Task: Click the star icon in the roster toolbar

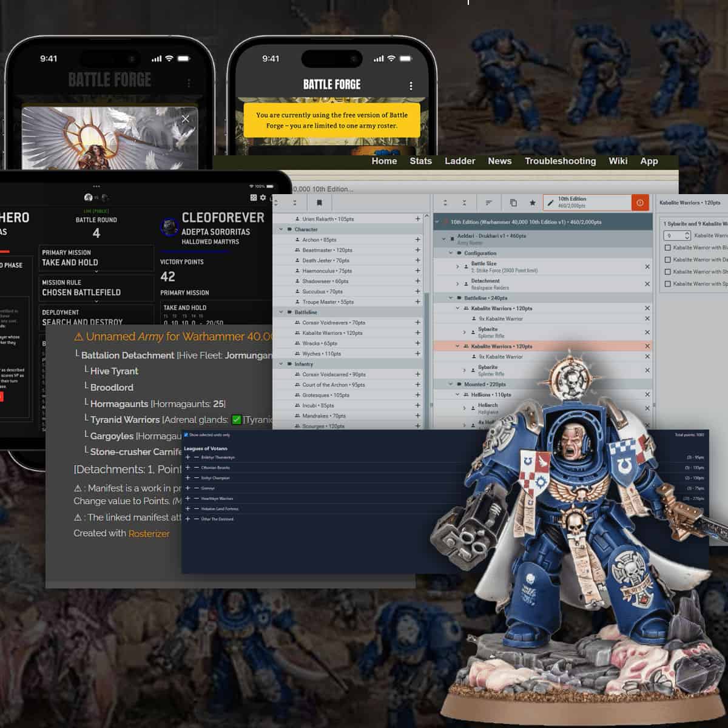Action: click(x=533, y=203)
